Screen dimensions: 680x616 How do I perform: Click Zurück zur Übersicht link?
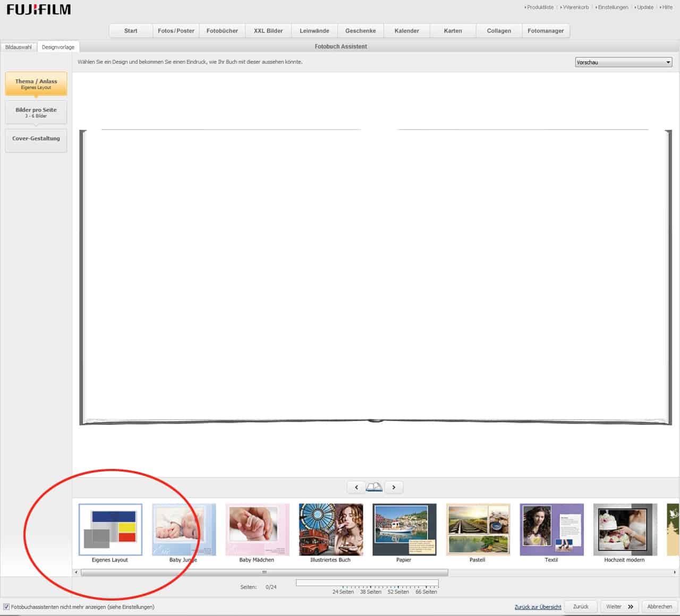pos(538,607)
